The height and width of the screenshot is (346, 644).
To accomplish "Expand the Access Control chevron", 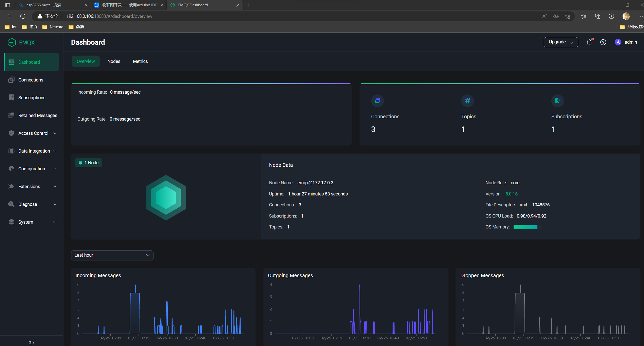I will tap(55, 133).
